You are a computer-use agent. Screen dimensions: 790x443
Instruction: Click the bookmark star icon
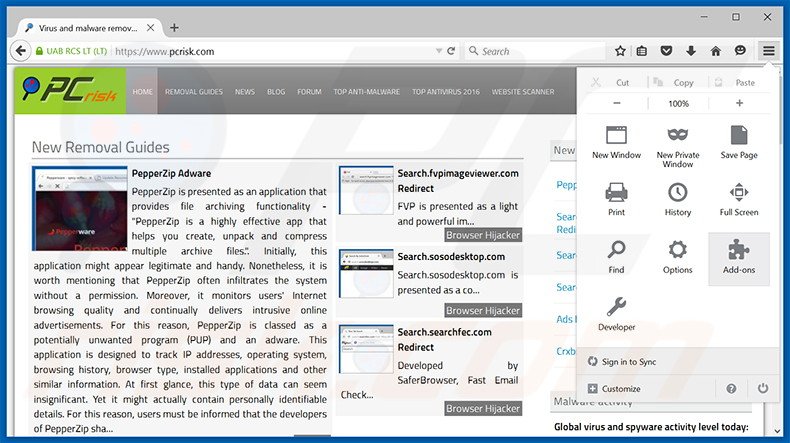(620, 51)
